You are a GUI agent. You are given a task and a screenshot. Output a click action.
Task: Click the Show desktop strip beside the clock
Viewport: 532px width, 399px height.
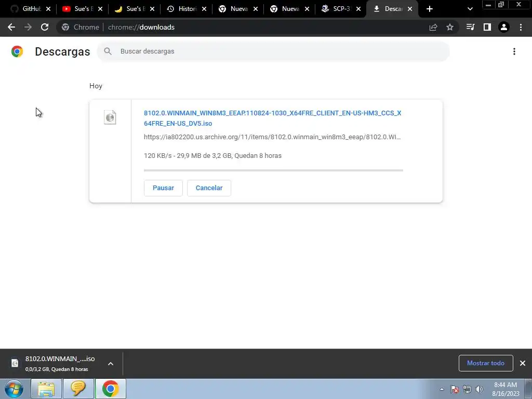pos(528,389)
